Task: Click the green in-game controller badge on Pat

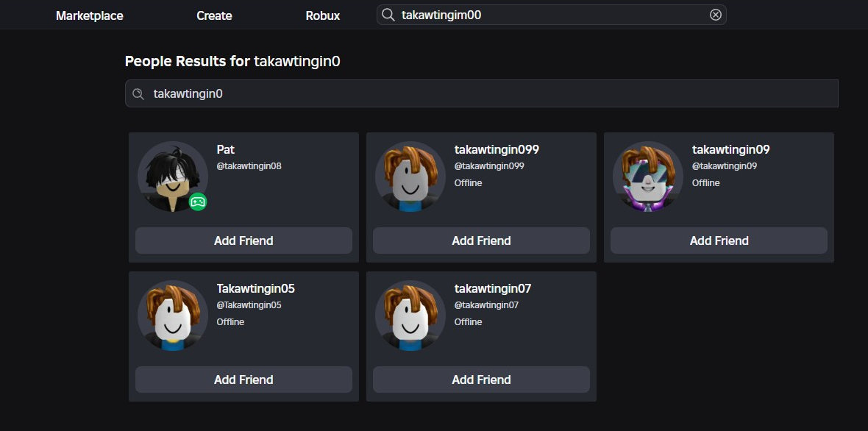Action: coord(198,202)
